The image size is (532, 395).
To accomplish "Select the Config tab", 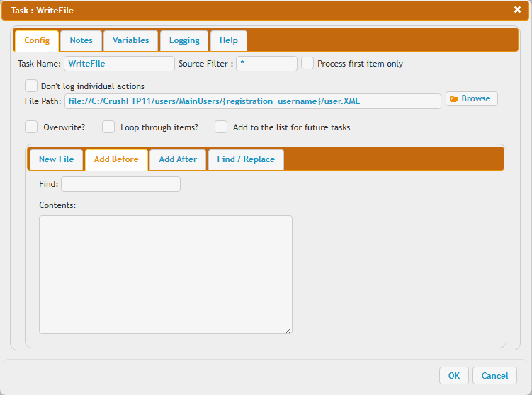I will click(37, 40).
